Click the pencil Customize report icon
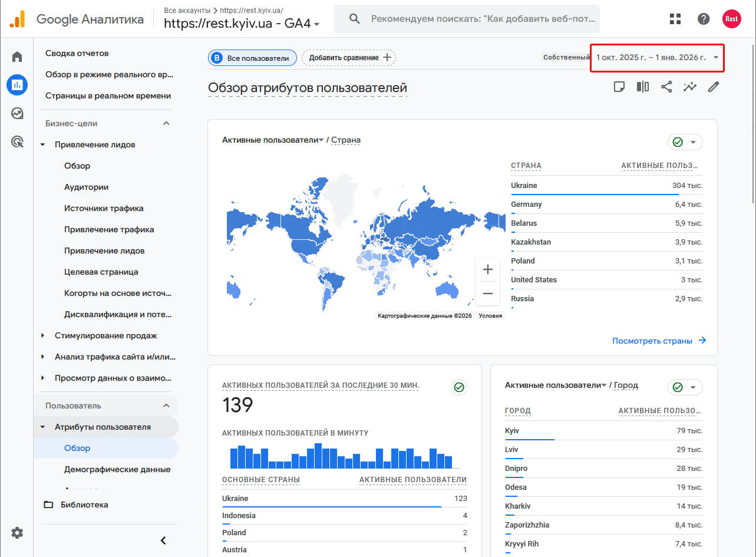Screen dimensions: 756x557 tap(714, 87)
